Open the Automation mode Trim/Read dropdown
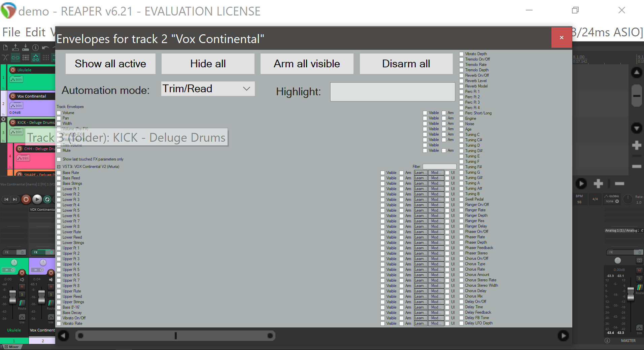 pyautogui.click(x=208, y=89)
